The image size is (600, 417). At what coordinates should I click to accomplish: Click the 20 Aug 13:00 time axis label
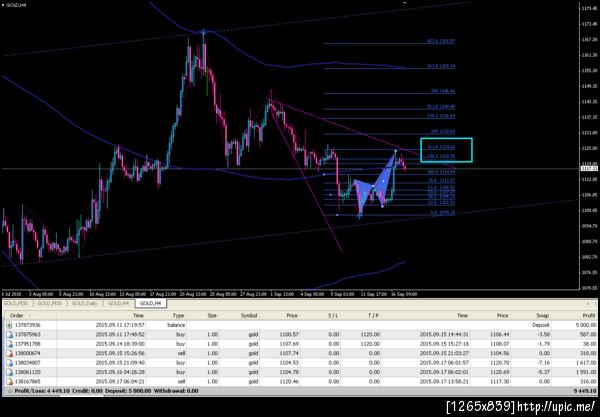tap(193, 294)
